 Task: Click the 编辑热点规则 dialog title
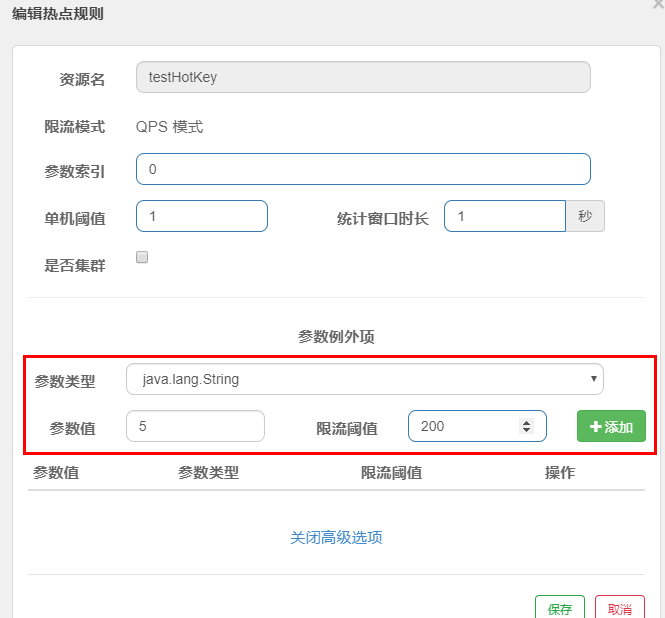click(x=58, y=14)
